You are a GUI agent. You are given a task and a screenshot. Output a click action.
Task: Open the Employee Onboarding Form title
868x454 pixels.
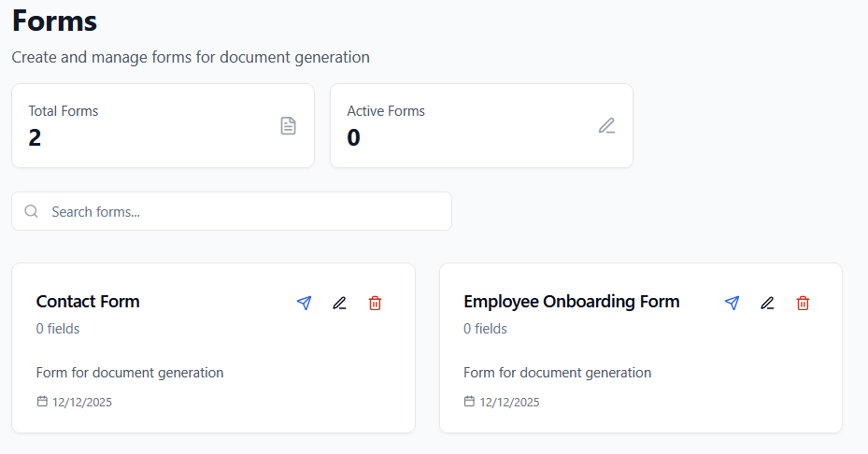click(571, 302)
